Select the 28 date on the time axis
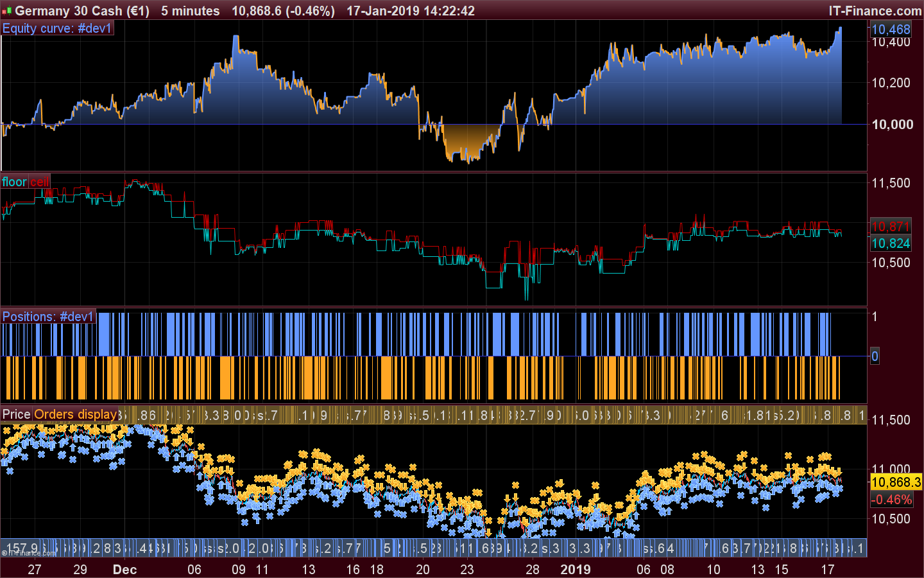 pyautogui.click(x=533, y=570)
